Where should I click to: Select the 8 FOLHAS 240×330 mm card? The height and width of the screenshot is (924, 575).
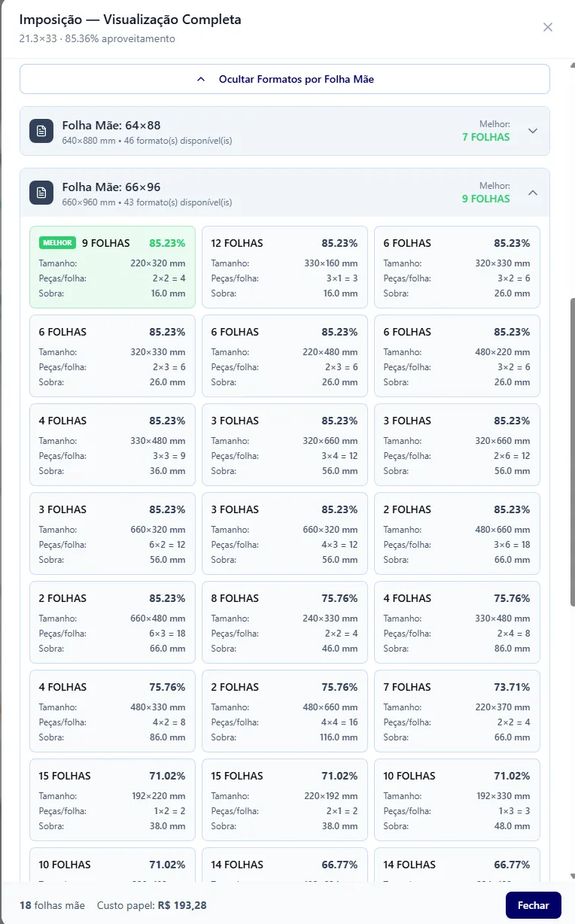[x=284, y=622]
